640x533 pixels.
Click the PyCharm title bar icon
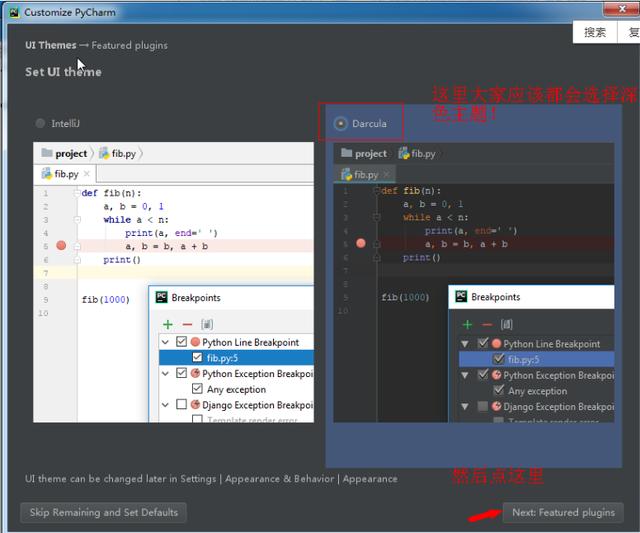(x=14, y=12)
